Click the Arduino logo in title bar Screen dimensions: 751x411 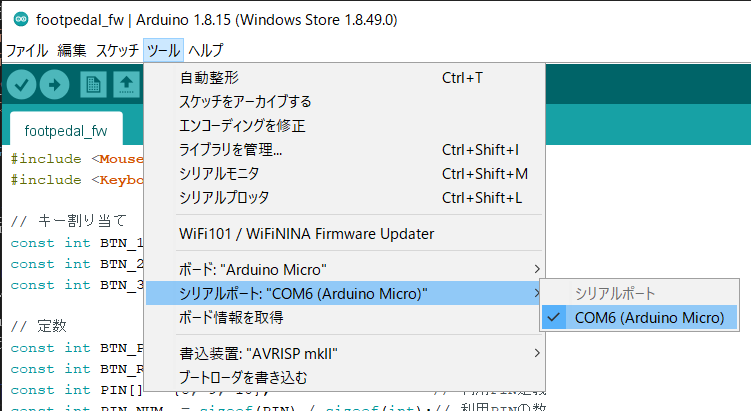21,20
